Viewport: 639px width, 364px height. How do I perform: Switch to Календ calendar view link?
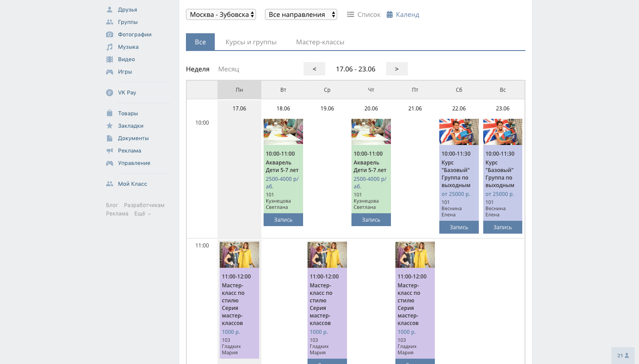(408, 15)
